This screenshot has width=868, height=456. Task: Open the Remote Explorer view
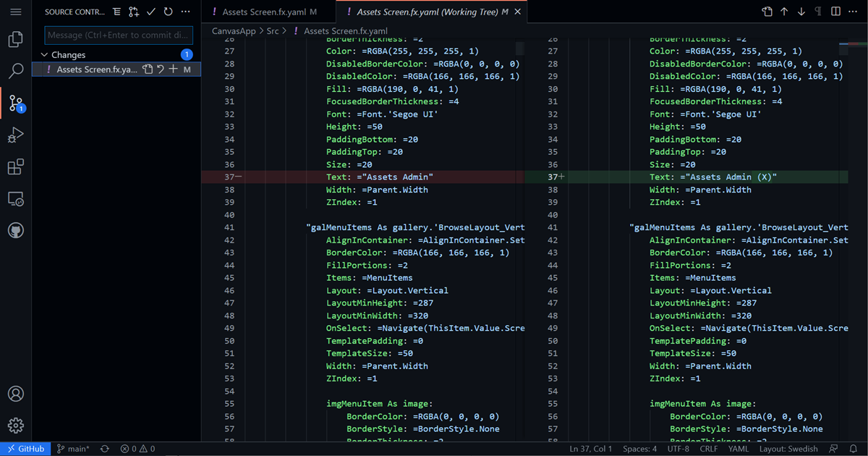16,199
